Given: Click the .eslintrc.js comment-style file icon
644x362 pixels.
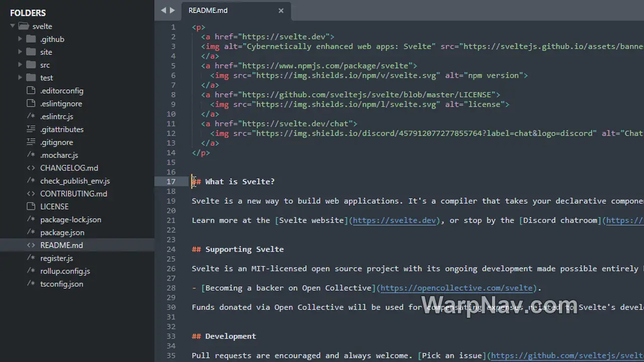Looking at the screenshot, I should [x=31, y=116].
